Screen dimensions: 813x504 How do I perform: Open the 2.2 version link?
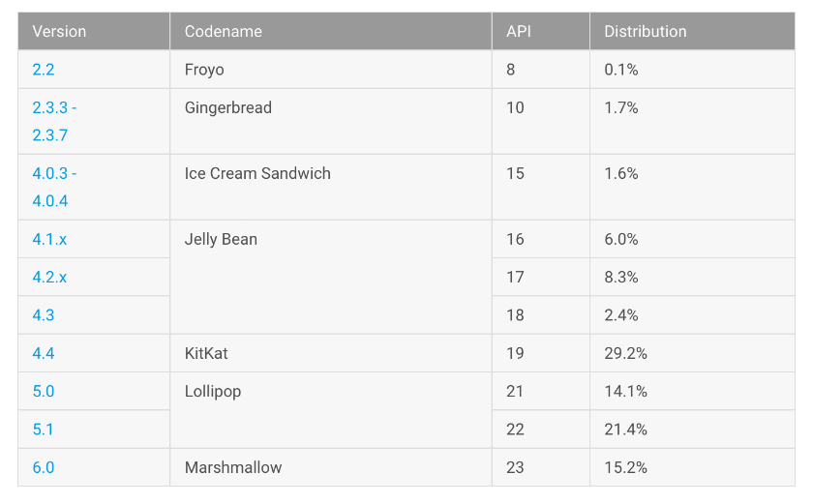click(44, 70)
